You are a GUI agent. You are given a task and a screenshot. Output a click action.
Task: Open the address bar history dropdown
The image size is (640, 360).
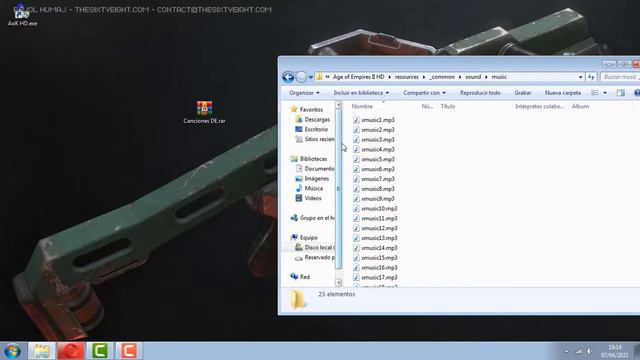580,77
